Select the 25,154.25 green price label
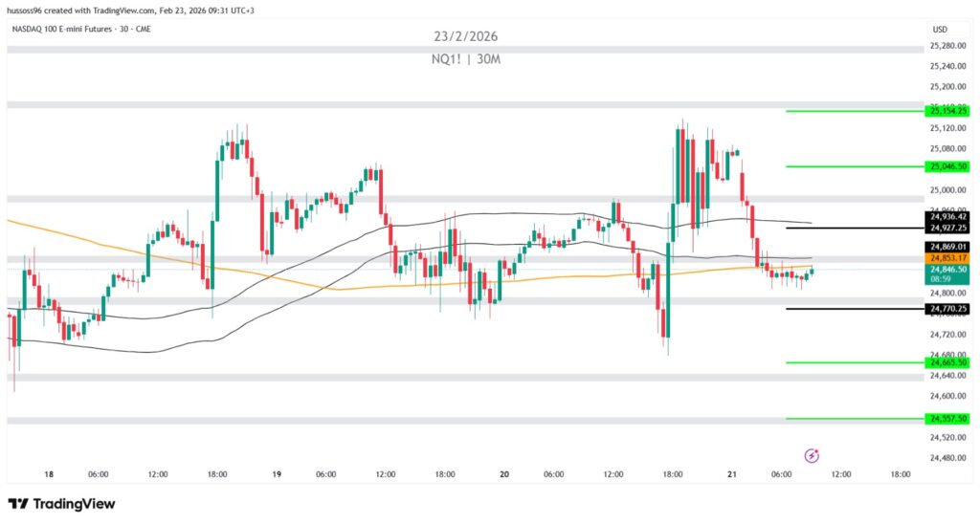The image size is (980, 524). (948, 111)
